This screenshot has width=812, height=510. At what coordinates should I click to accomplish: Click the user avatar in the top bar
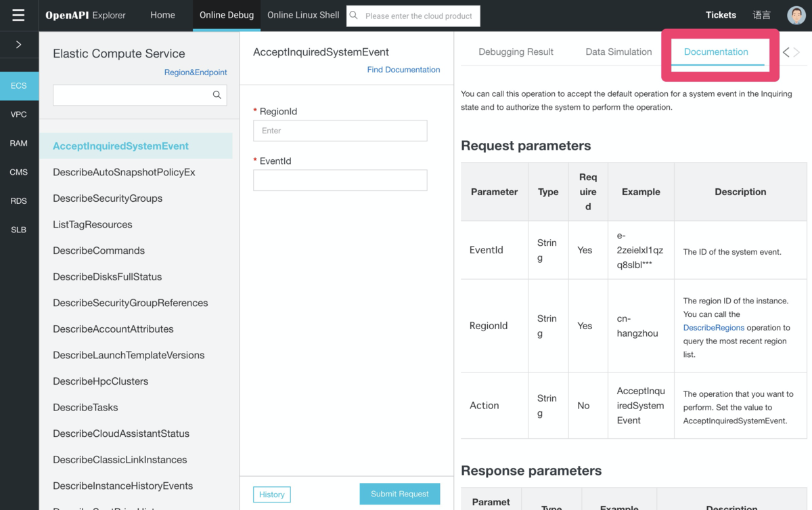(x=796, y=15)
